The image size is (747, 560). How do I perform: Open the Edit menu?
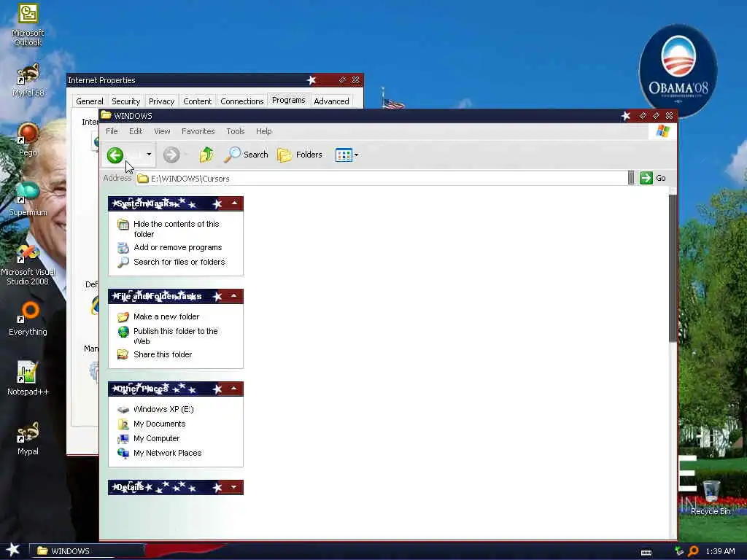click(x=136, y=131)
